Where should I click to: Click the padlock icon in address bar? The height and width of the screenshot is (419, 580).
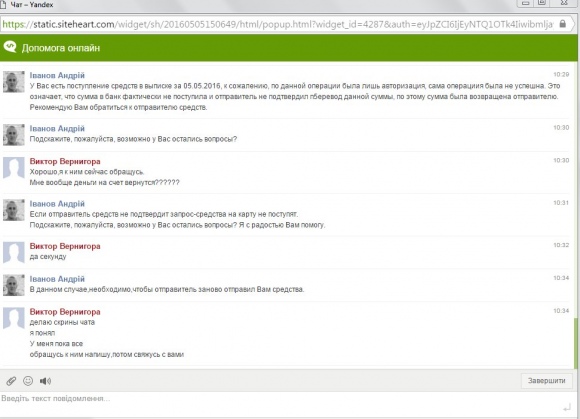coord(563,24)
